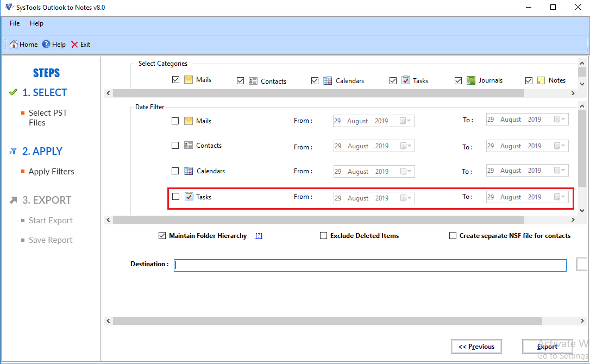590x364 pixels.
Task: Uncheck the Notes category checkbox
Action: [529, 81]
